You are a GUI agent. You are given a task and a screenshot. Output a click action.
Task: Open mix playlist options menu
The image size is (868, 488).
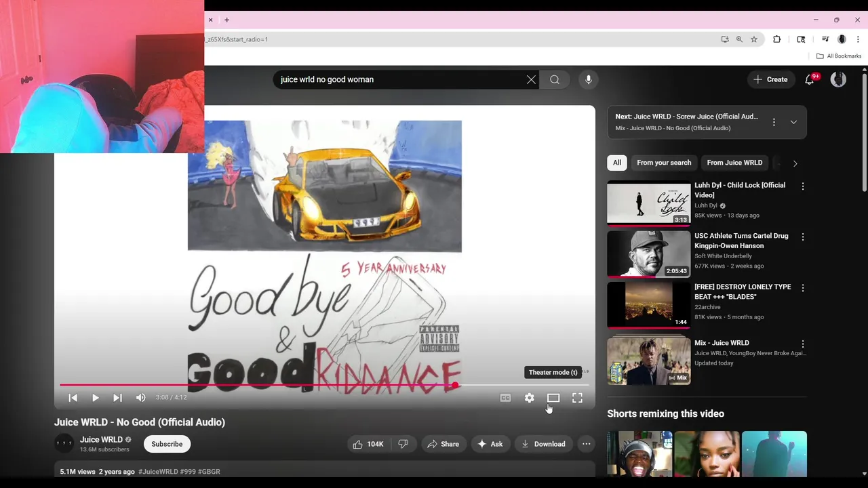(x=774, y=122)
